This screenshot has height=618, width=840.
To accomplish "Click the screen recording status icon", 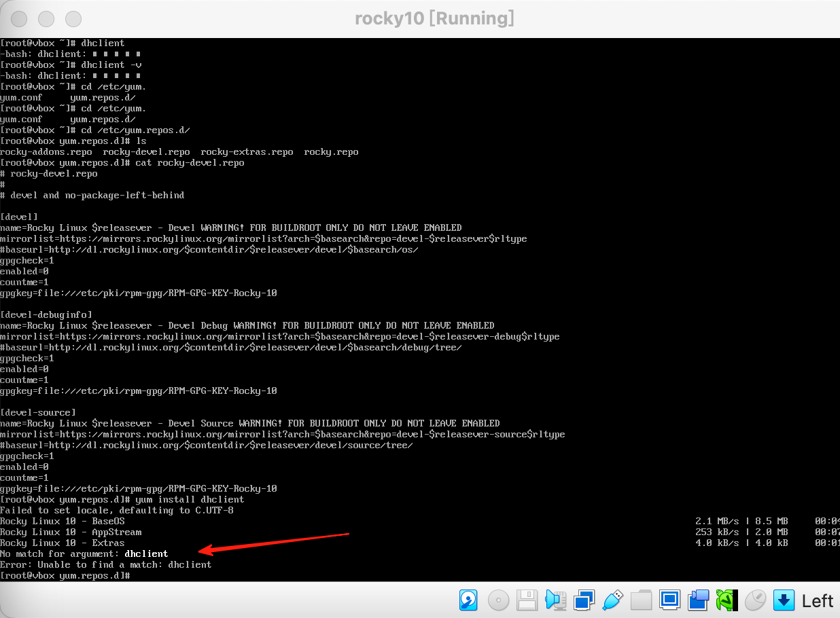I will 699,600.
